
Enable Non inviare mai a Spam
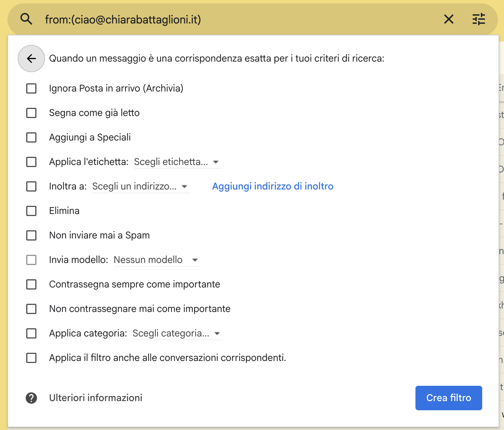click(x=31, y=235)
